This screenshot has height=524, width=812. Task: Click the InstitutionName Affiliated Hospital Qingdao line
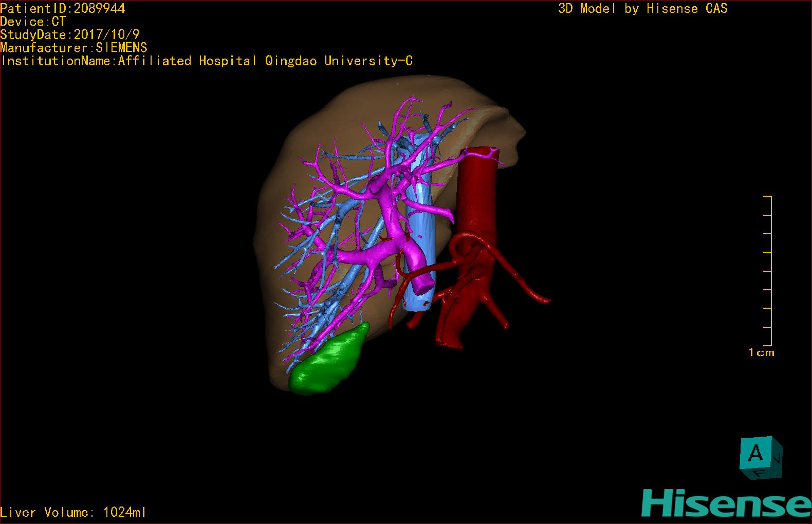207,61
